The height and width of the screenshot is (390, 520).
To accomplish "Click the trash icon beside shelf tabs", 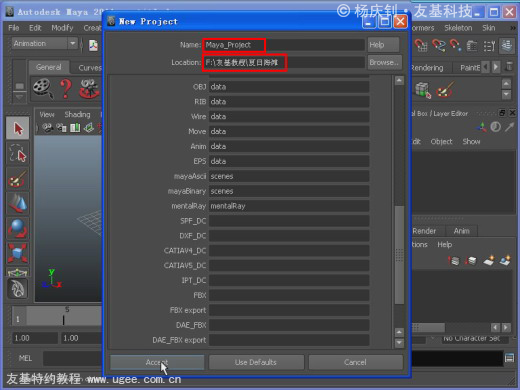I will click(x=509, y=66).
